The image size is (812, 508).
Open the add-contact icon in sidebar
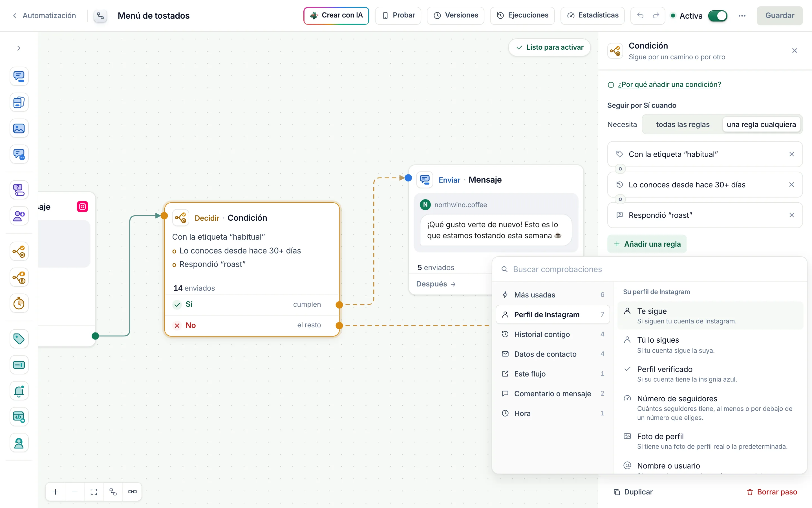point(19,216)
